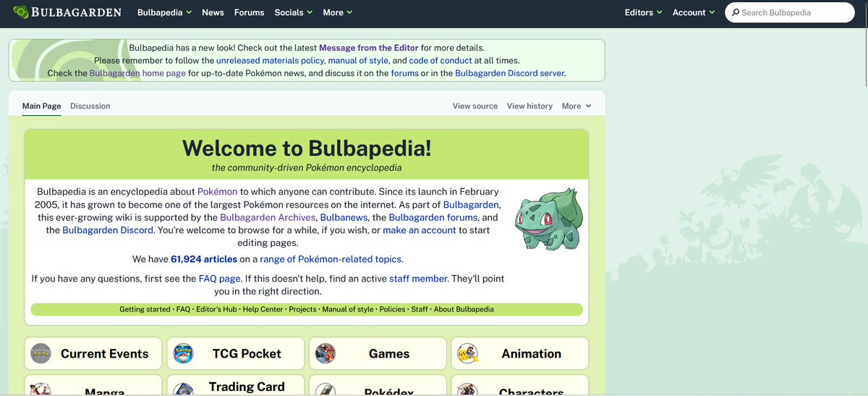Viewport: 868px width, 396px height.
Task: Open the Account dropdown menu
Action: tap(694, 12)
